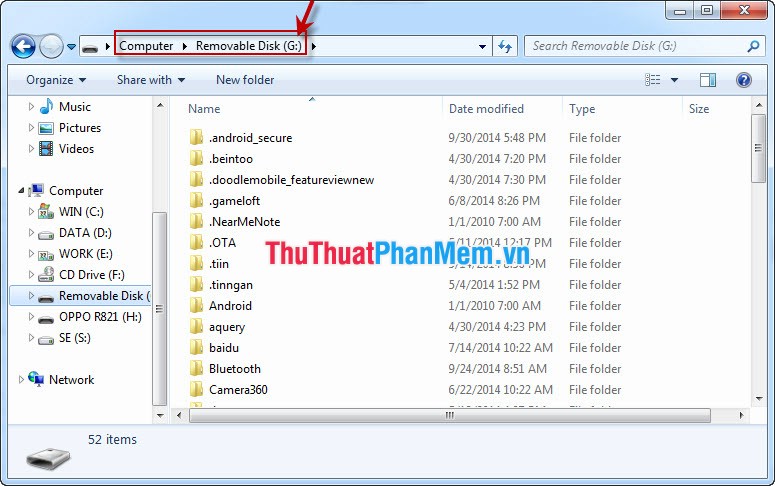Image resolution: width=775 pixels, height=486 pixels.
Task: Select the baidu folder icon
Action: 196,348
